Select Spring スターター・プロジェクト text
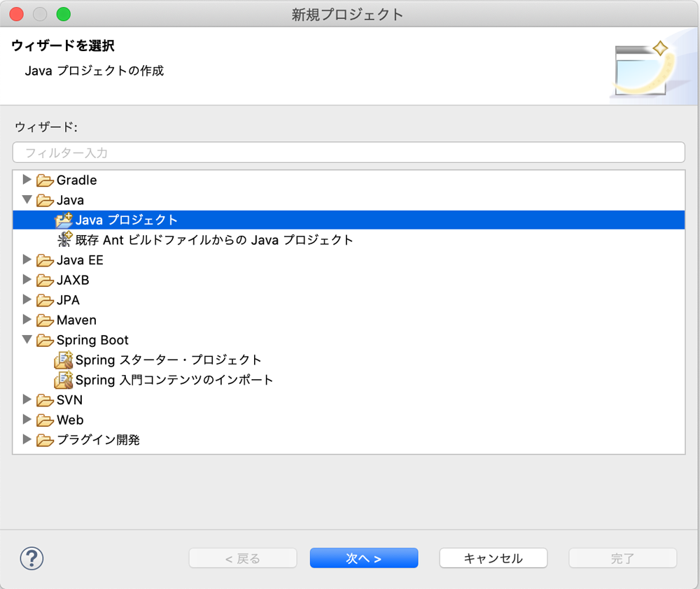Viewport: 700px width, 589px height. pos(168,360)
